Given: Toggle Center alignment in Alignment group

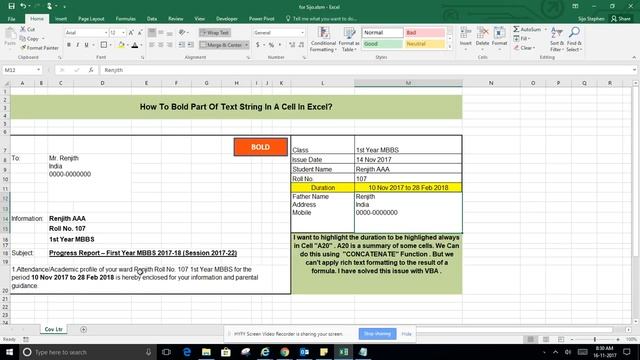Looking at the screenshot, I should tap(161, 45).
